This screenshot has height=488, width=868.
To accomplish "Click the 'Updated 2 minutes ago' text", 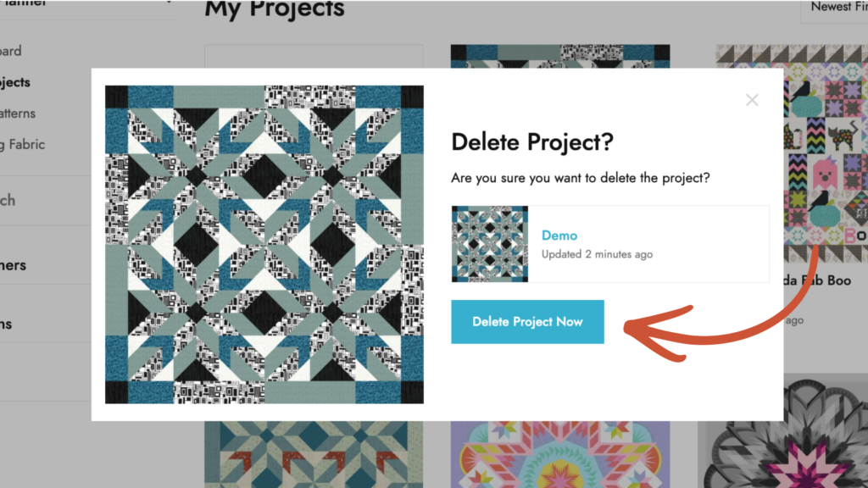I will pos(597,254).
